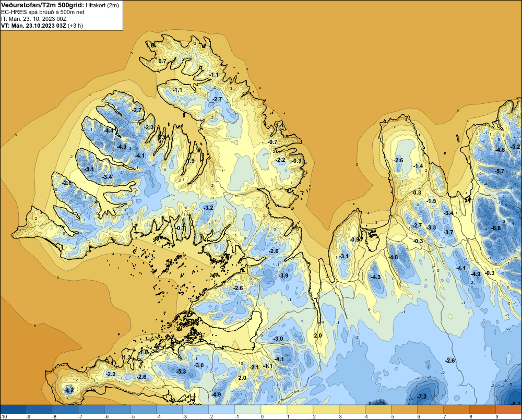522x420 pixels.
Task: Click the '9' tick label under the color bar
Action: 497,417
